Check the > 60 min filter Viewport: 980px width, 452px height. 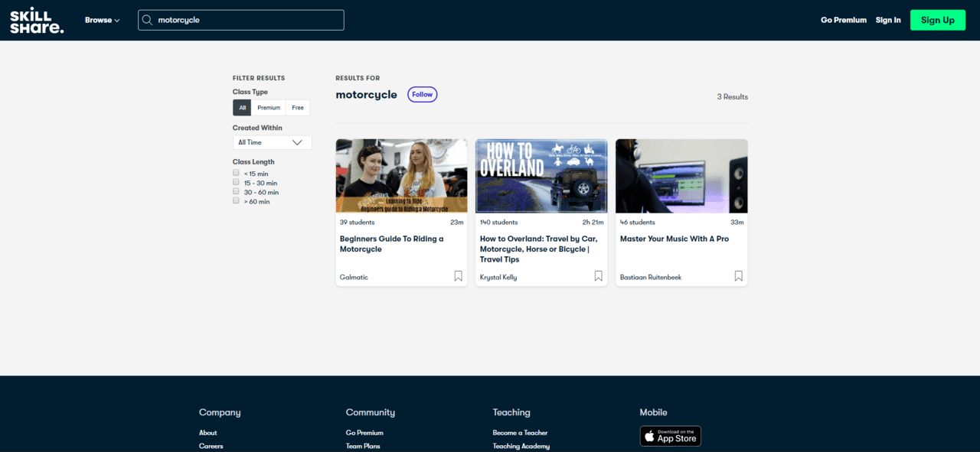click(x=237, y=200)
